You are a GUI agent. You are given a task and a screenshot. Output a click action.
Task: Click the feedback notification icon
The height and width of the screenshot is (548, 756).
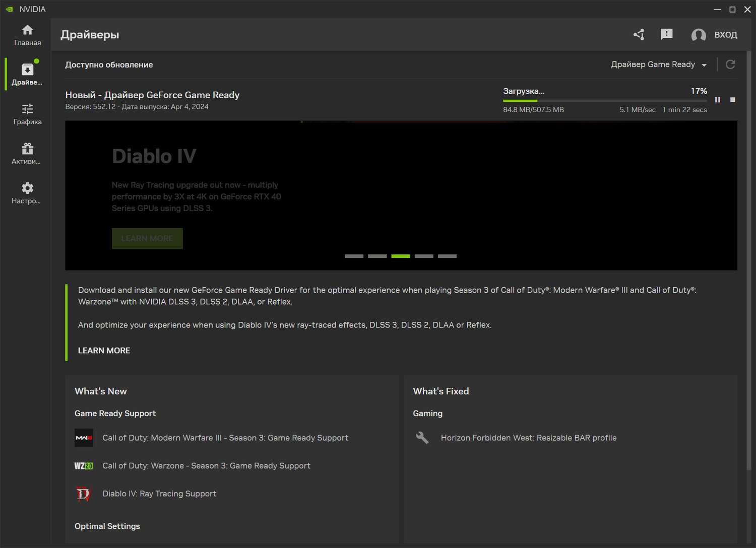point(666,34)
